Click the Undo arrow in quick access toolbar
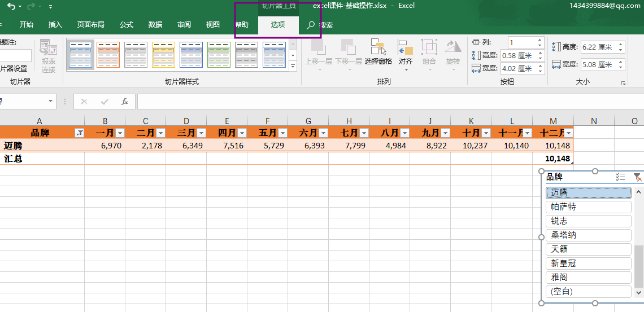The image size is (644, 312). 11,6
